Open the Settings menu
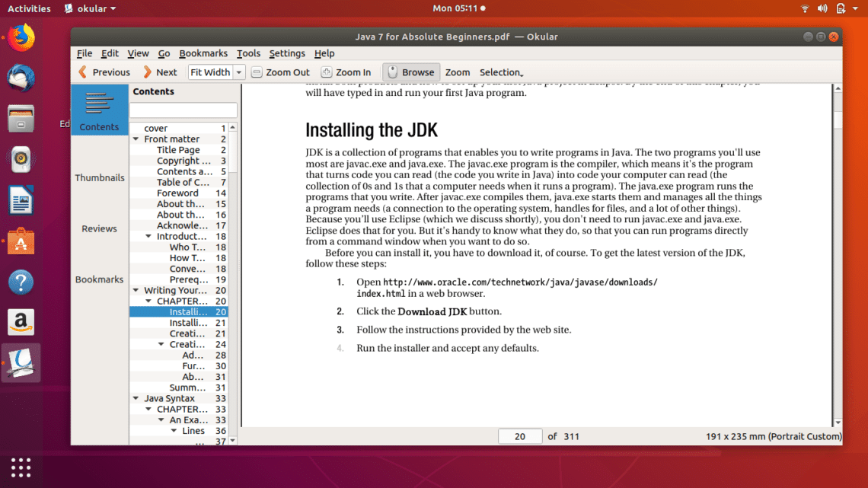Image resolution: width=868 pixels, height=488 pixels. click(286, 53)
